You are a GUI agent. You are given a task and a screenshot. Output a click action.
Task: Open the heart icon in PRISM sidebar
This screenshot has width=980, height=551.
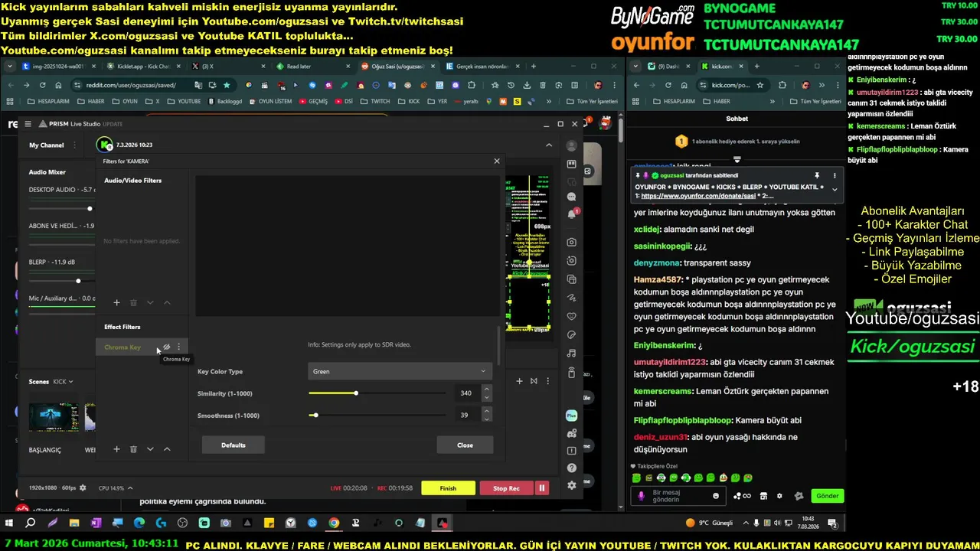click(x=572, y=316)
